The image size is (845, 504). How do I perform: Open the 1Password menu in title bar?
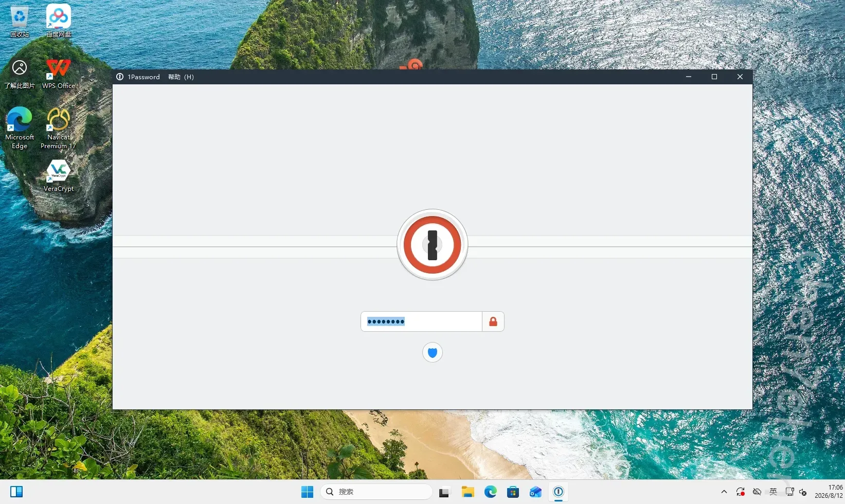coord(143,77)
